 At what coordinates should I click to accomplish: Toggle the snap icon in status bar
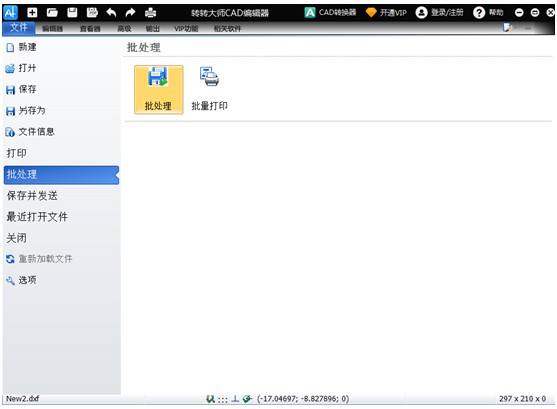[x=210, y=399]
